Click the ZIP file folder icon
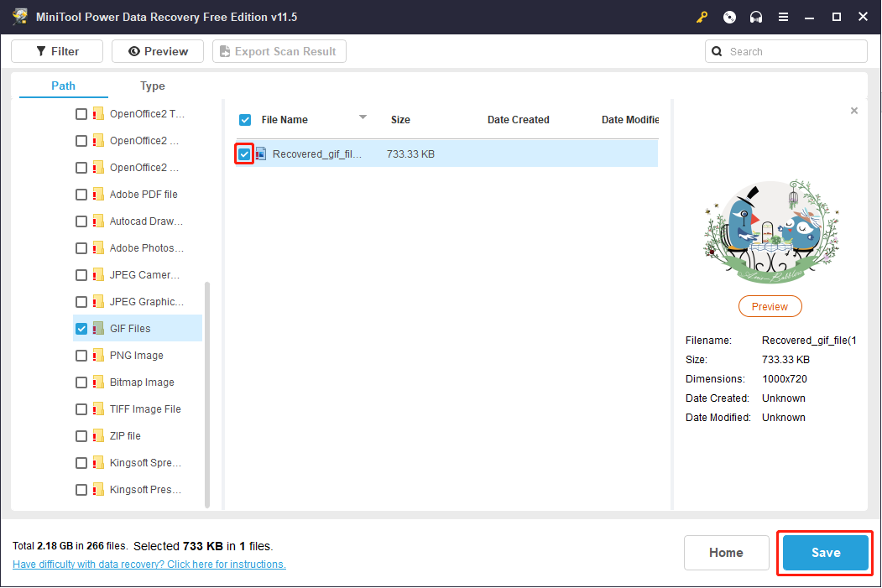The image size is (882, 588). [98, 435]
